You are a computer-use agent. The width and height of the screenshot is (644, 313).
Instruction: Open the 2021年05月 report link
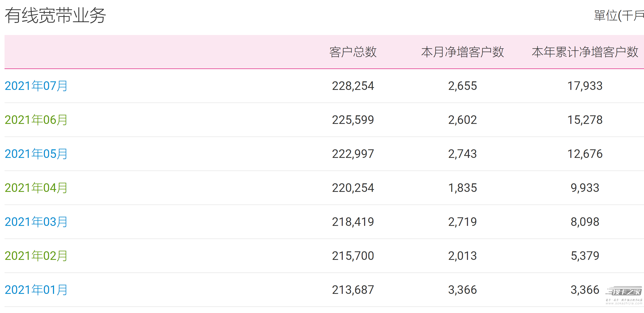coord(36,154)
